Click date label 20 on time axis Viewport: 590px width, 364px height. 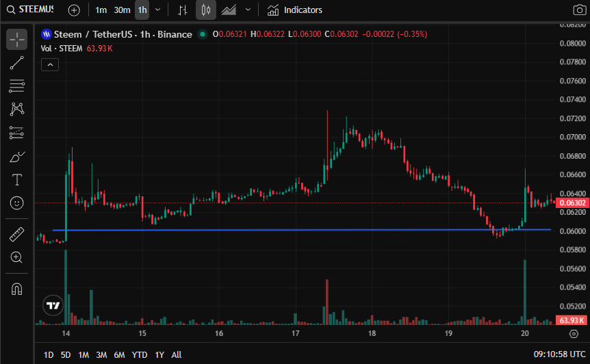click(525, 333)
